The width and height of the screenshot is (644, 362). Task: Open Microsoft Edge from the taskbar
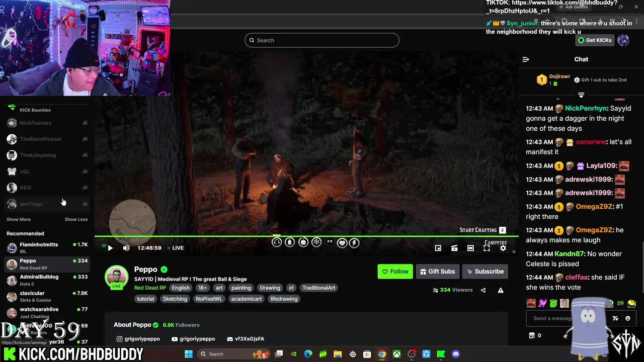tap(308, 354)
